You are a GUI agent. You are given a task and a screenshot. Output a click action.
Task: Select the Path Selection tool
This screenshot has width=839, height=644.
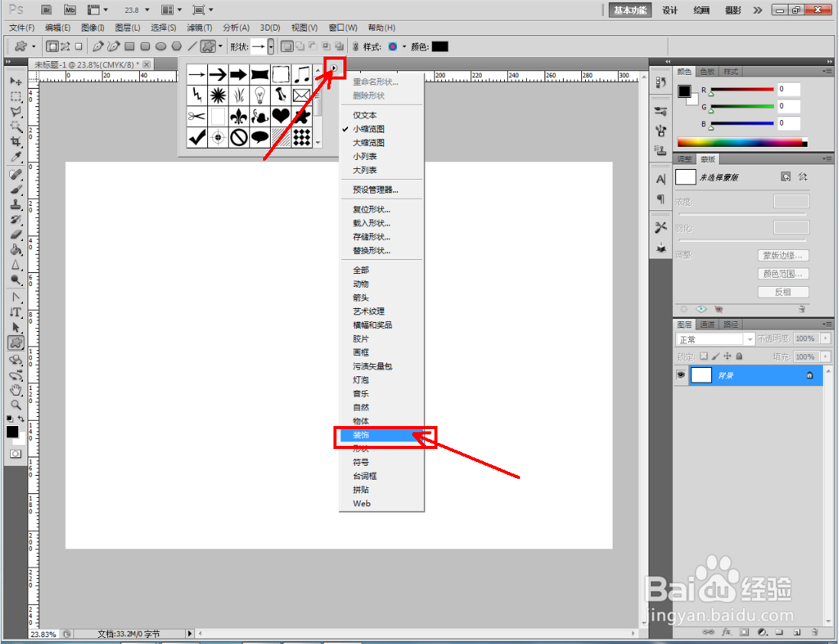[x=15, y=327]
